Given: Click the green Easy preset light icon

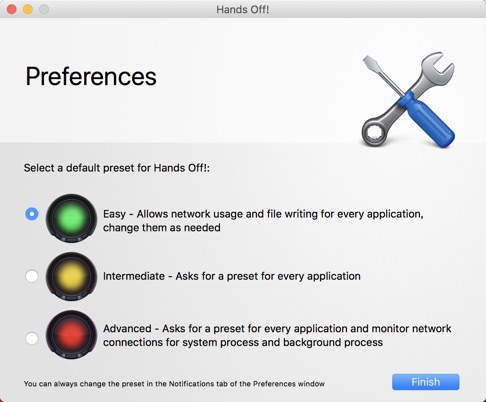Looking at the screenshot, I should click(71, 218).
